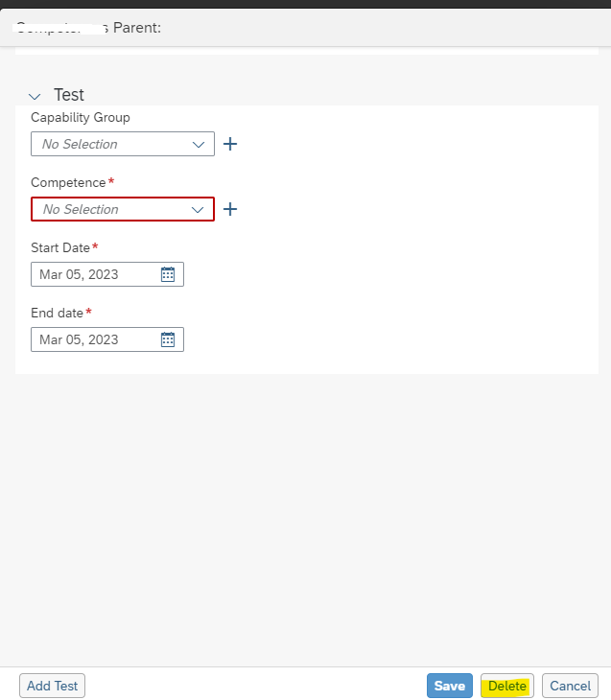This screenshot has width=611, height=700.
Task: Click No Selection text in Competence field
Action: coord(81,209)
